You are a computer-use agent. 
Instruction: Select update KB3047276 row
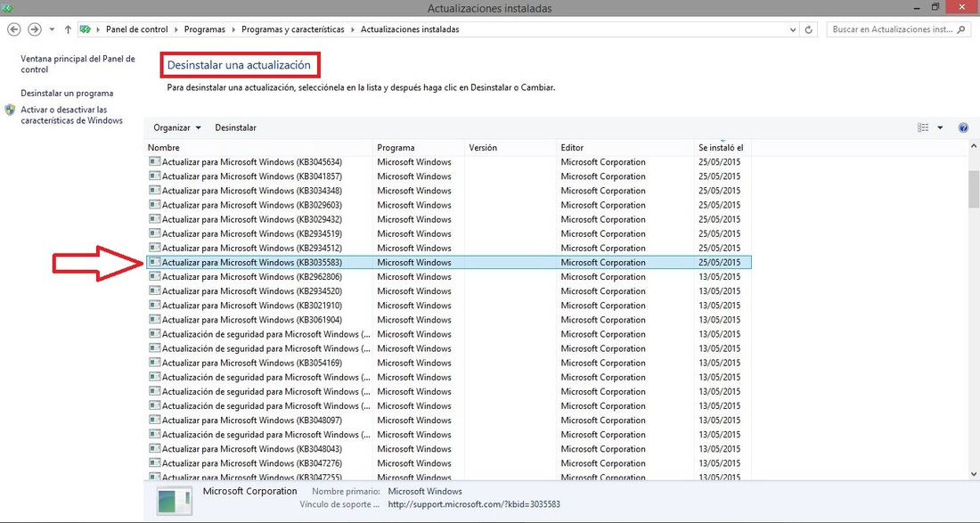448,463
